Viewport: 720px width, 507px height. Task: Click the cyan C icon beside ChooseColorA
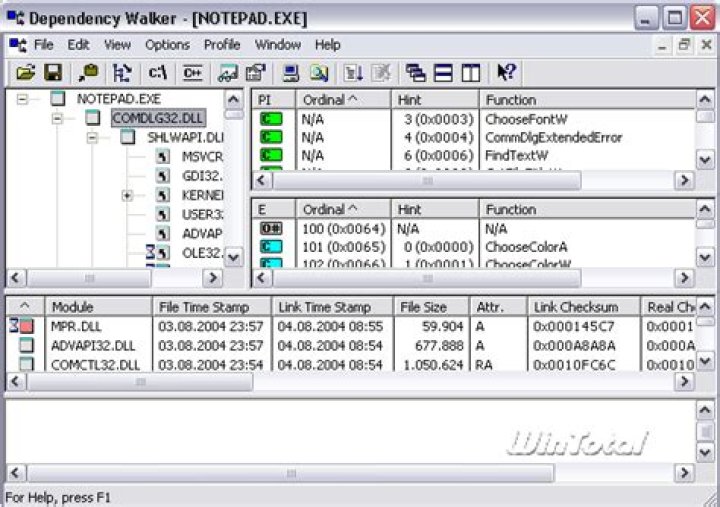click(x=271, y=247)
